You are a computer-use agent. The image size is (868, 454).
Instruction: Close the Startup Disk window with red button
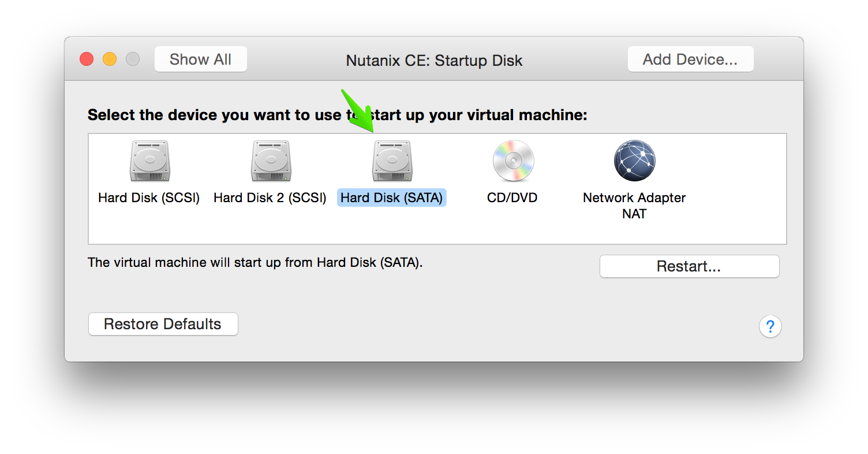tap(87, 59)
